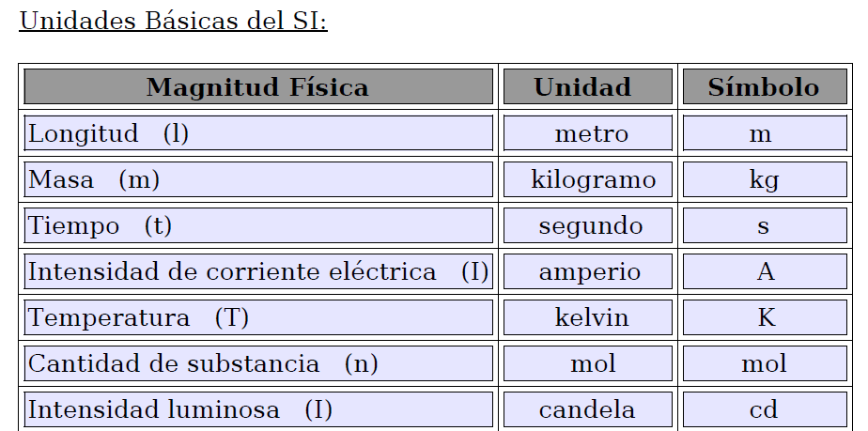Select the 'Masa (m)' cell

(257, 179)
